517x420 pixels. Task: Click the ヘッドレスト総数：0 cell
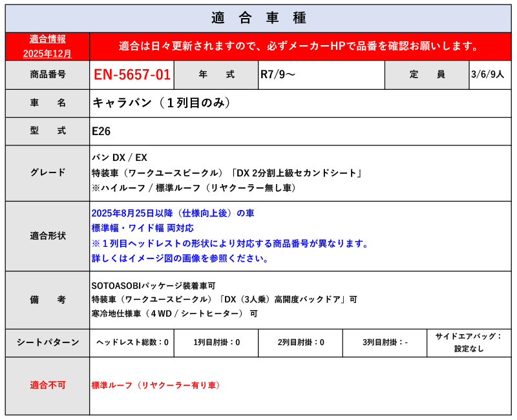132,342
